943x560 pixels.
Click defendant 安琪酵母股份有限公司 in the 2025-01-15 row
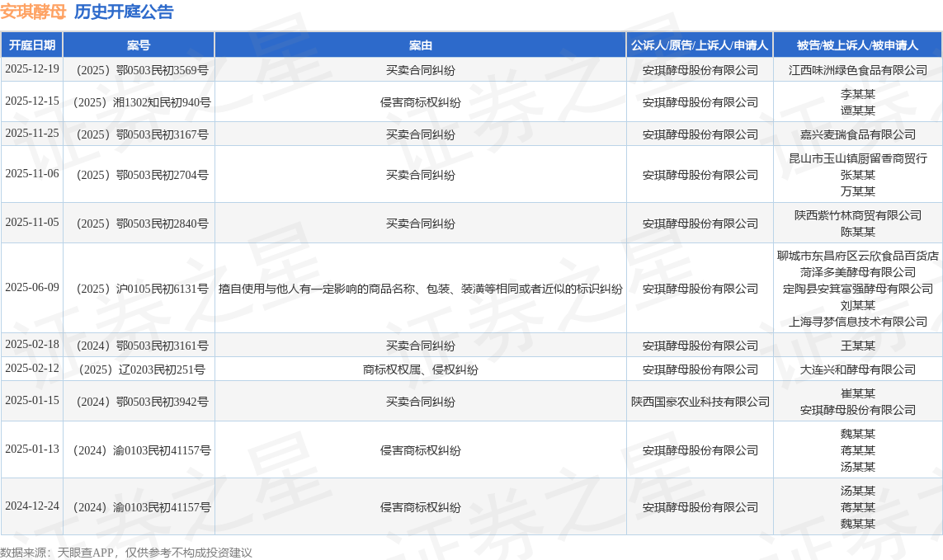[x=857, y=410]
